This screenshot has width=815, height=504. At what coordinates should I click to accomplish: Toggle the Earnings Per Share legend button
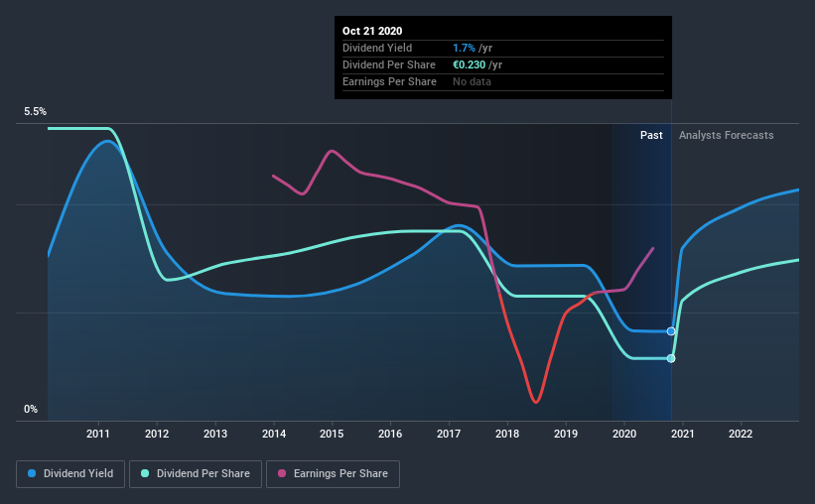point(333,474)
